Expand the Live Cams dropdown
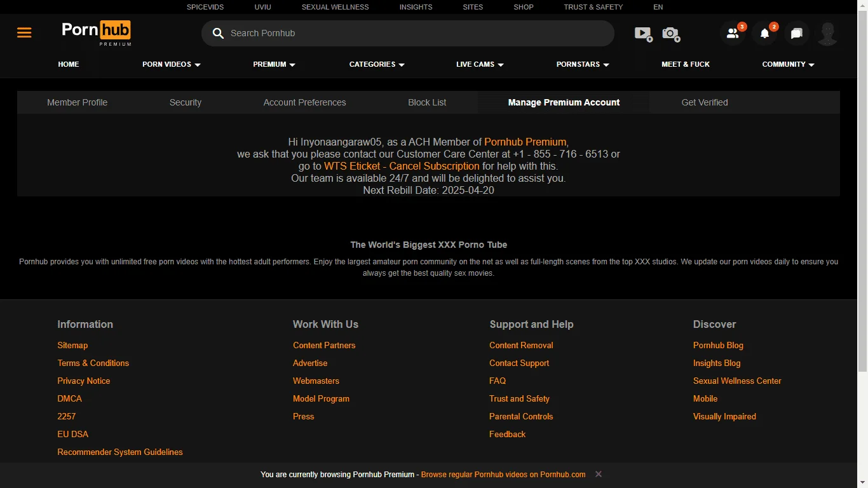 pos(480,64)
